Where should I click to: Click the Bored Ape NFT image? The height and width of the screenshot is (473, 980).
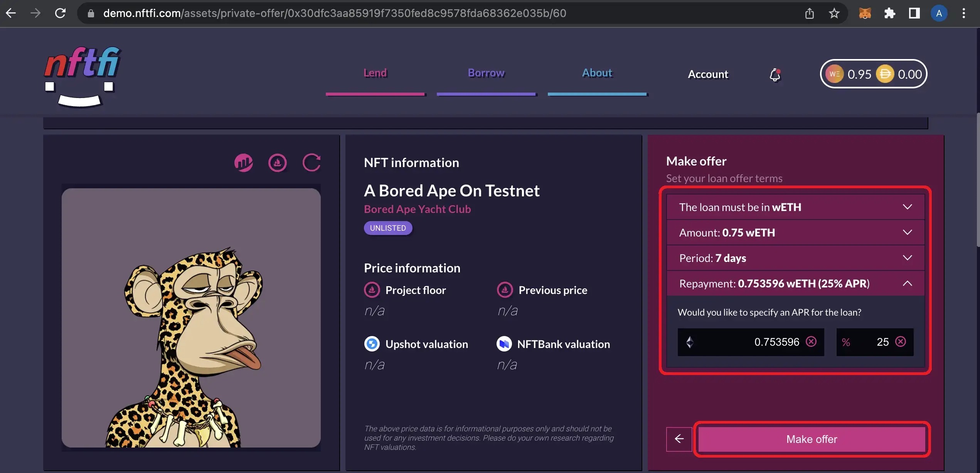point(191,318)
